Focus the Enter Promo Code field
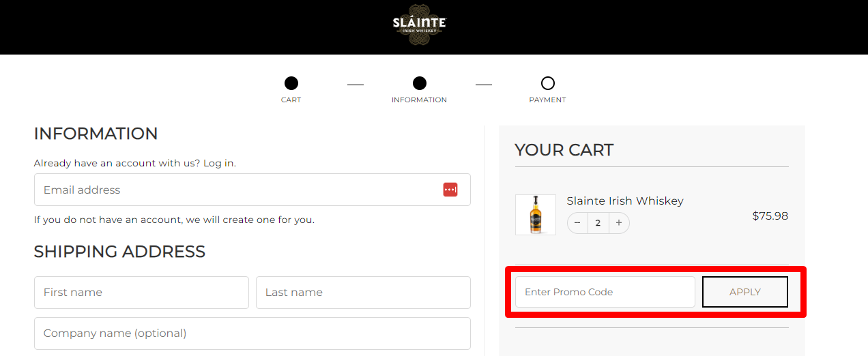This screenshot has height=356, width=868. 605,292
